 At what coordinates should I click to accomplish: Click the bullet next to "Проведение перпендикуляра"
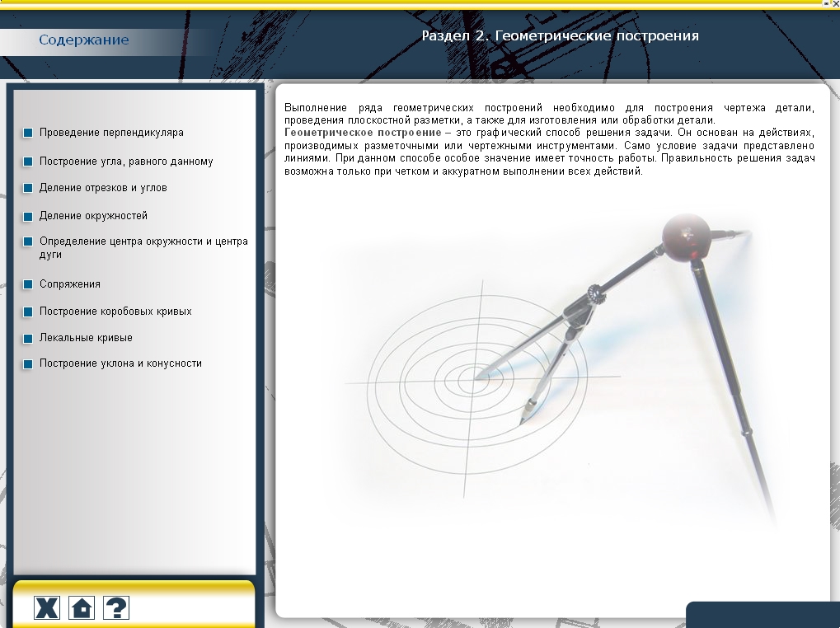[x=28, y=133]
